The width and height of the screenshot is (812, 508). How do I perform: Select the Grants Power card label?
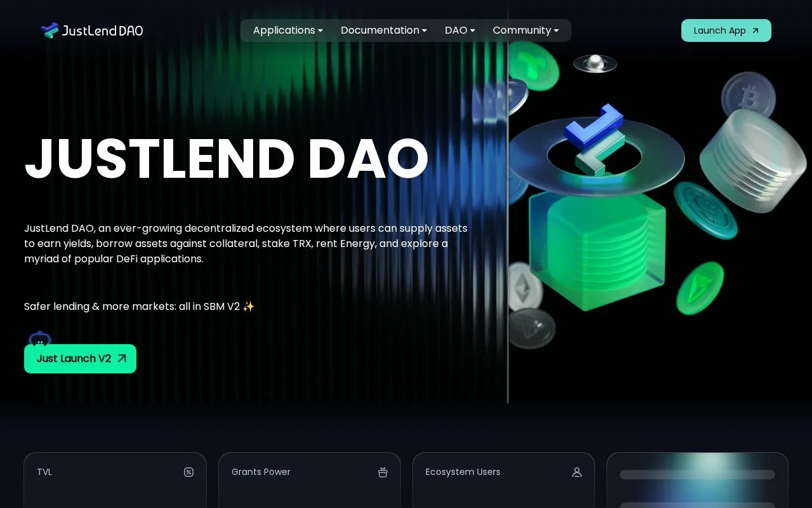click(261, 472)
